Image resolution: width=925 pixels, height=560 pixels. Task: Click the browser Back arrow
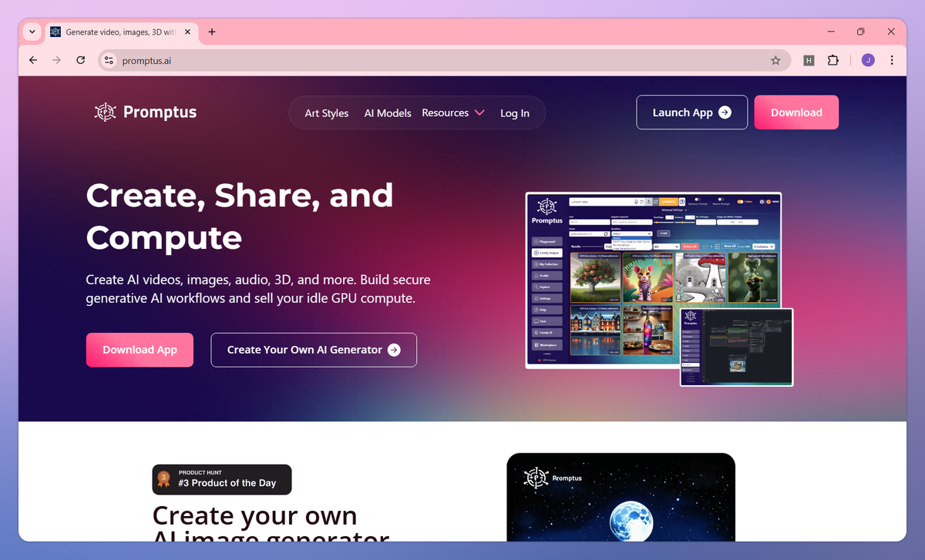coord(33,60)
